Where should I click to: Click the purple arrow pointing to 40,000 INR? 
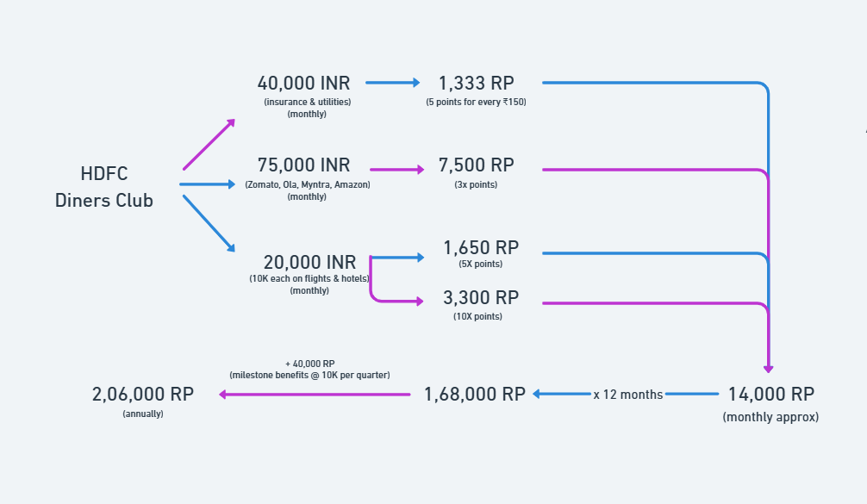click(x=209, y=144)
